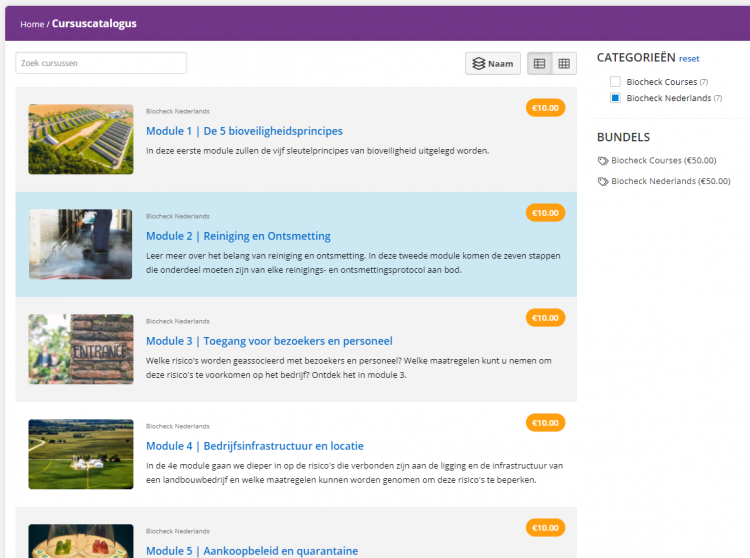Click the Module 3 entrance sign thumbnail

(81, 349)
